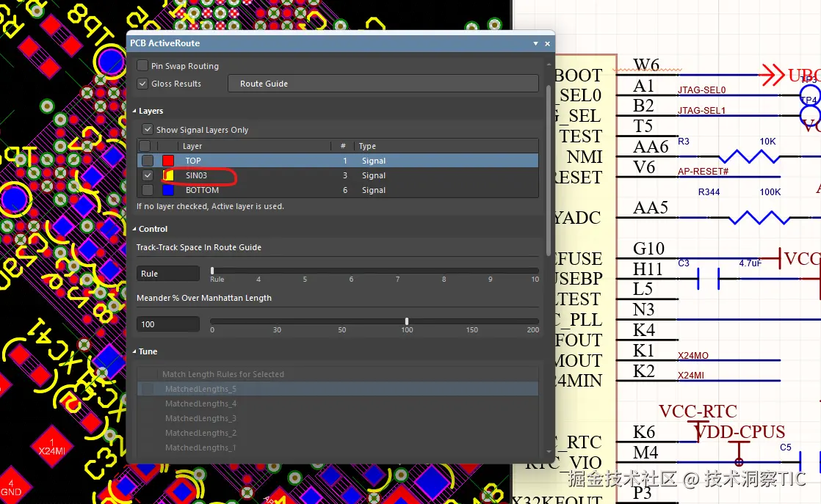821x504 pixels.
Task: Click the 4.7uF capacitor value in schematic
Action: (x=750, y=263)
